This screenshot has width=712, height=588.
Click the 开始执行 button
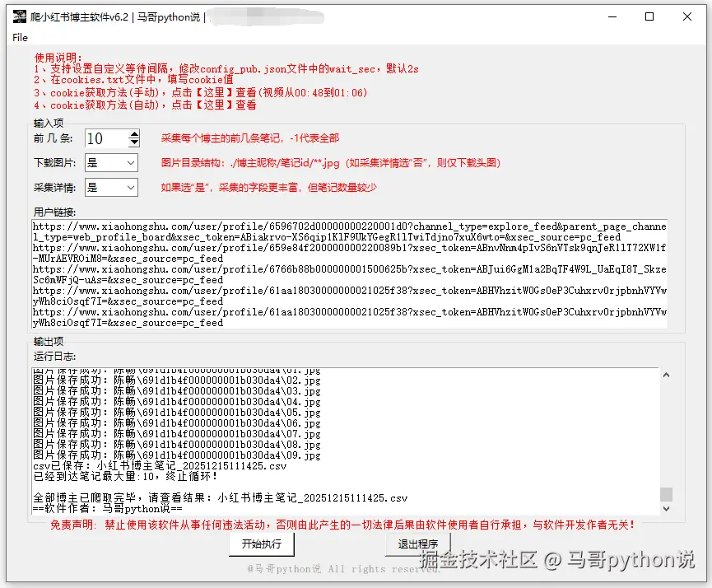(x=262, y=544)
